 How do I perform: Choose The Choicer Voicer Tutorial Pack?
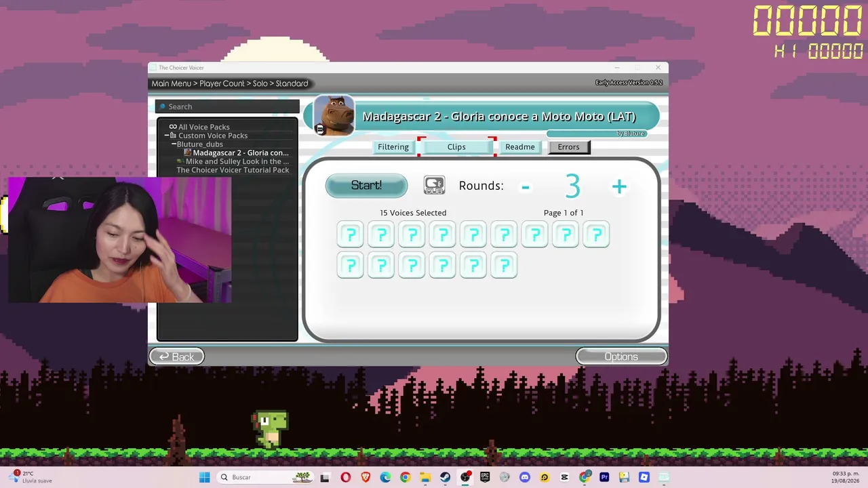pos(233,170)
